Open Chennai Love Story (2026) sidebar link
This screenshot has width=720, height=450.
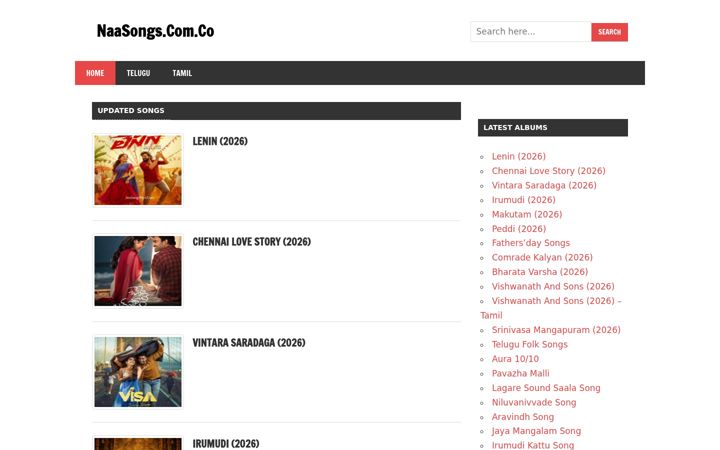click(548, 171)
